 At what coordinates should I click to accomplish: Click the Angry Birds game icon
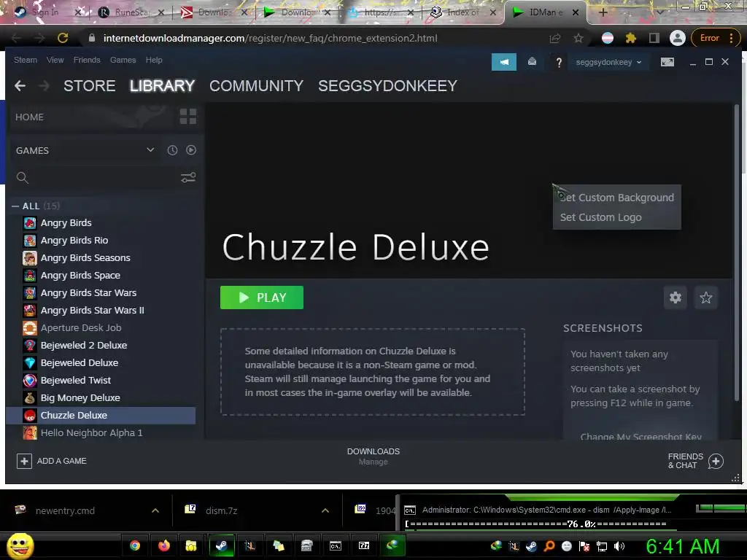pyautogui.click(x=29, y=223)
